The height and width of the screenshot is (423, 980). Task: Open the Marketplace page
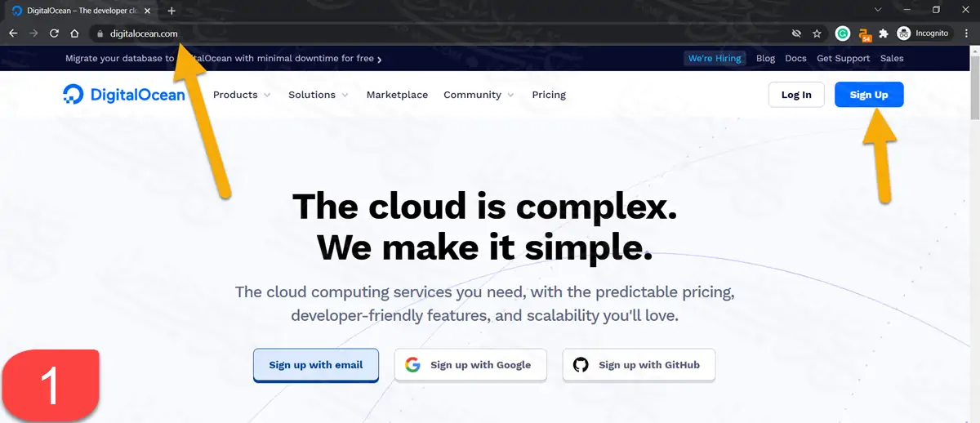point(397,95)
